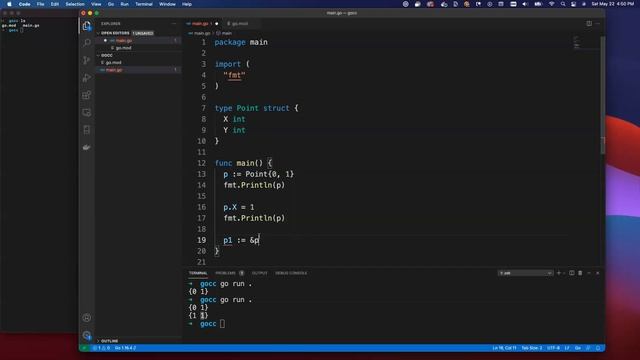The height and width of the screenshot is (360, 640).
Task: Open the terminal shell selector dropdown
Action: click(525, 273)
